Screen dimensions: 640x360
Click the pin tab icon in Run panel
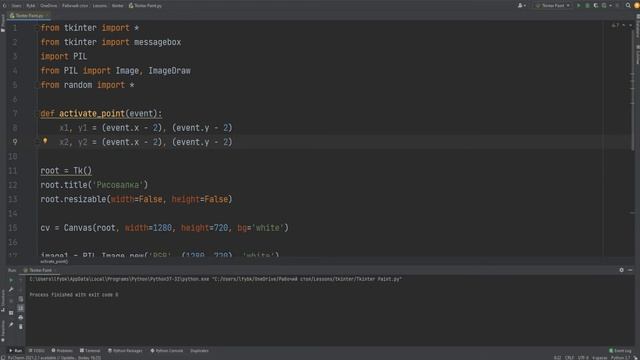tap(11, 325)
